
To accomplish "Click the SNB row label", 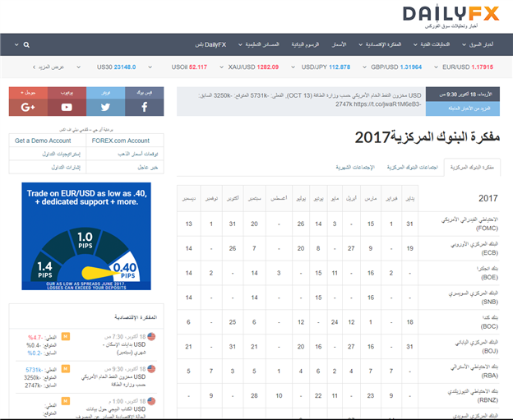I will click(x=474, y=298).
